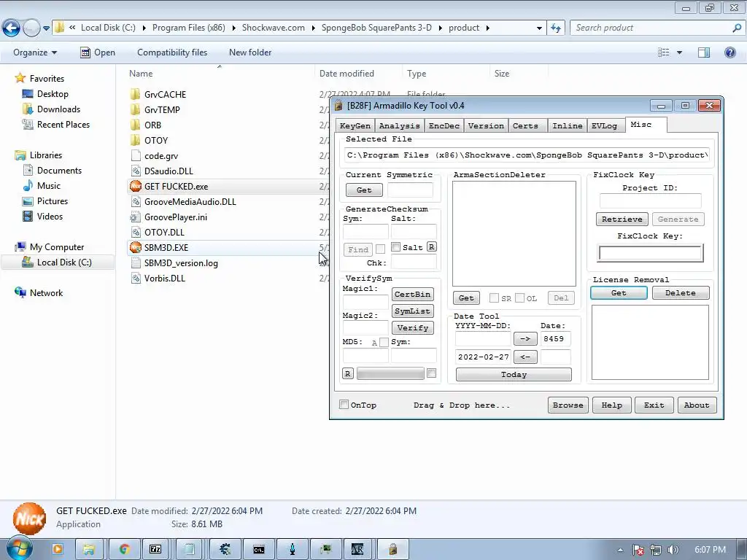Select the GrvTEMP folder icon
Screen dimensions: 747x560
136,109
